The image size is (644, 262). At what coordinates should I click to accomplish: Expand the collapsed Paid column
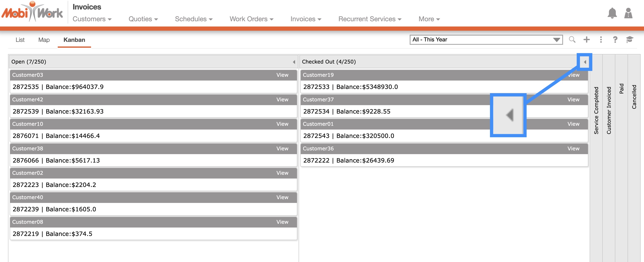click(621, 89)
